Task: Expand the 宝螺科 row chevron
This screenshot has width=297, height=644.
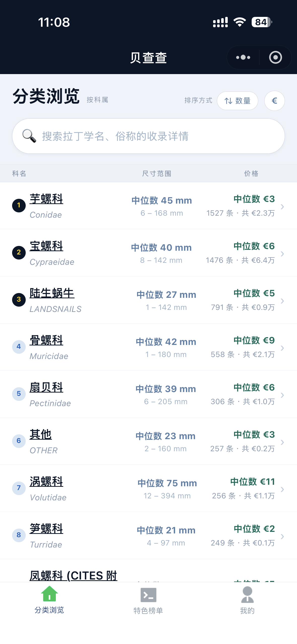Action: pyautogui.click(x=282, y=254)
